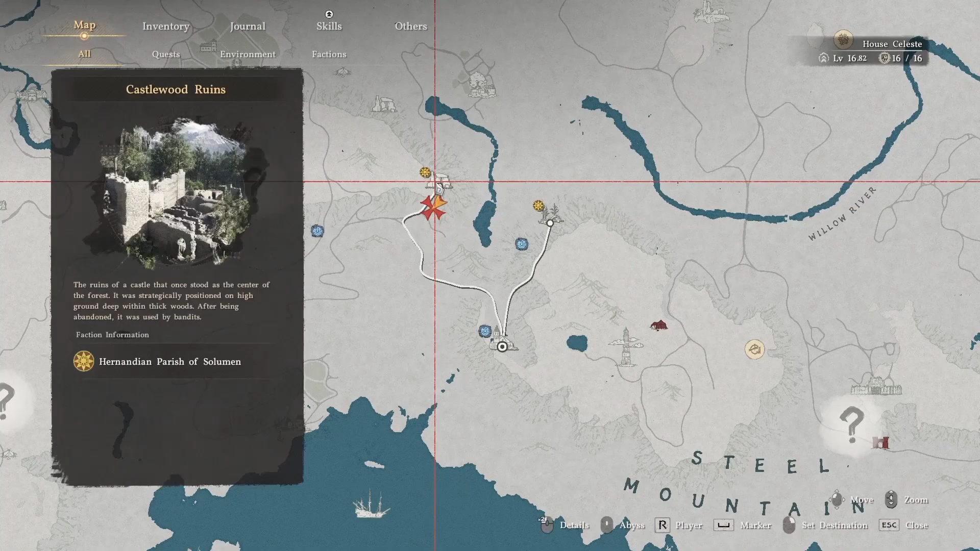Switch to the Journal tab

247,26
